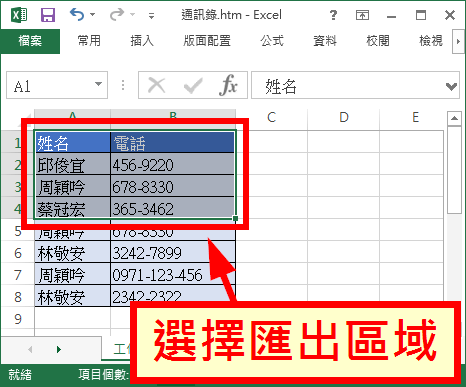Screen dimensions: 466x387
Task: Select cell containing 3242-7899
Action: (x=173, y=253)
